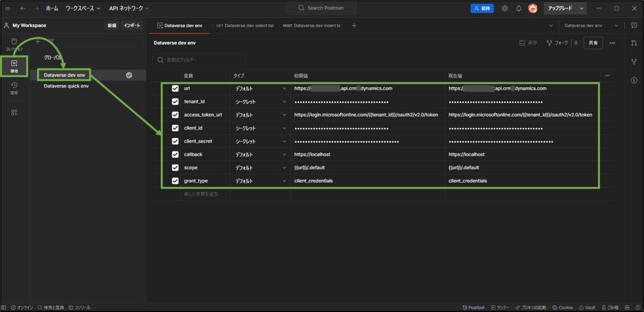Viewport: 644px width, 312px height.
Task: Open more actions ellipsis beside 共有
Action: (x=612, y=43)
